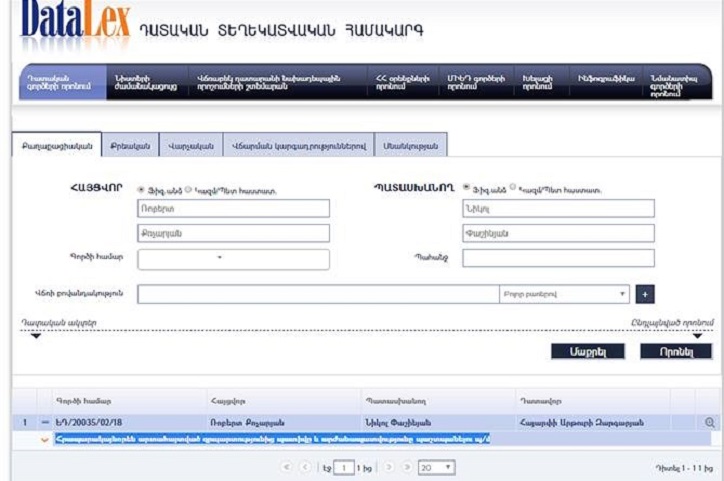
Task: Click the plus button beside the court dropdown
Action: (x=645, y=295)
